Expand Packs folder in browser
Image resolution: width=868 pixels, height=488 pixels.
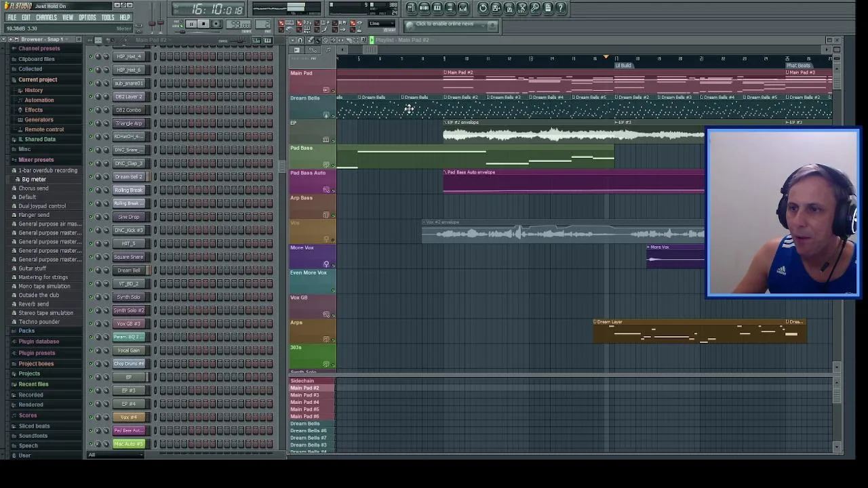coord(26,331)
